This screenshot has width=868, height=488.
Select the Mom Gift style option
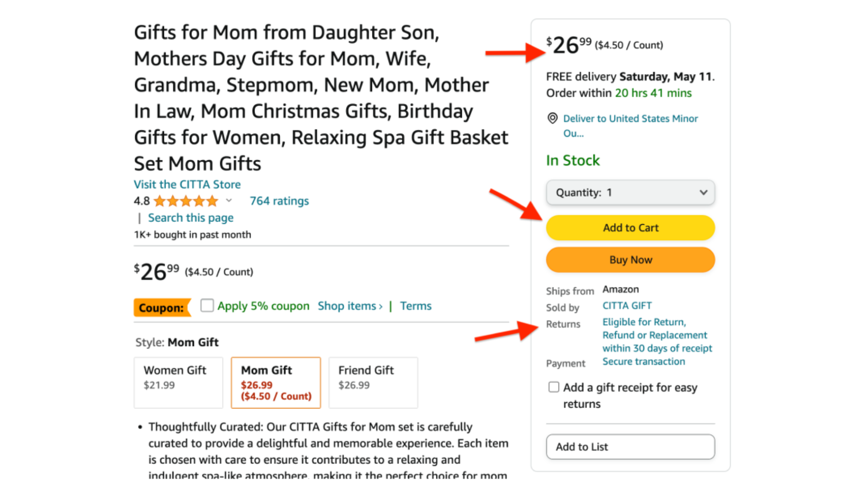coord(276,382)
